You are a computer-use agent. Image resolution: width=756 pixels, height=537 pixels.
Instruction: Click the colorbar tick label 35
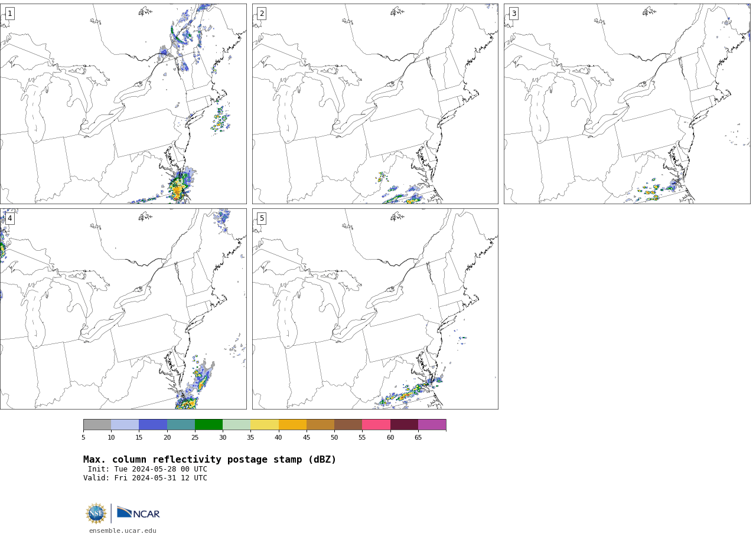[250, 437]
